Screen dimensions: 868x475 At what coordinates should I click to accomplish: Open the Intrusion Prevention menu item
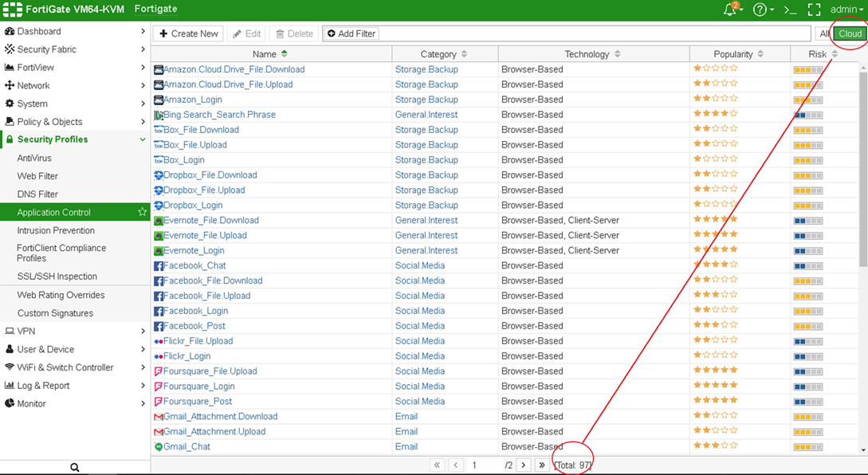pyautogui.click(x=56, y=230)
